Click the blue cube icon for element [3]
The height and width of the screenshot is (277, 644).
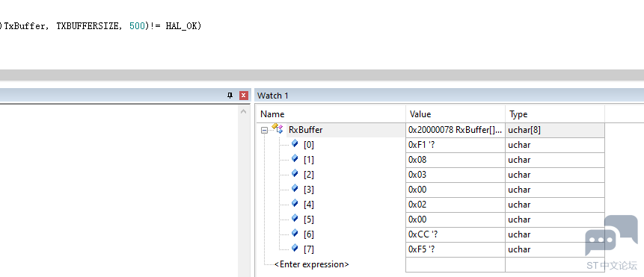295,188
